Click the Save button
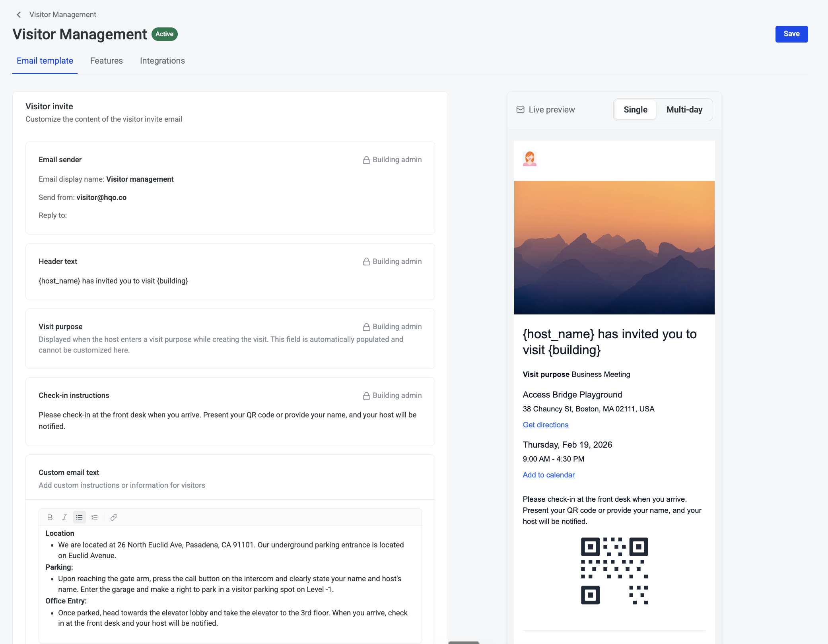 coord(791,34)
